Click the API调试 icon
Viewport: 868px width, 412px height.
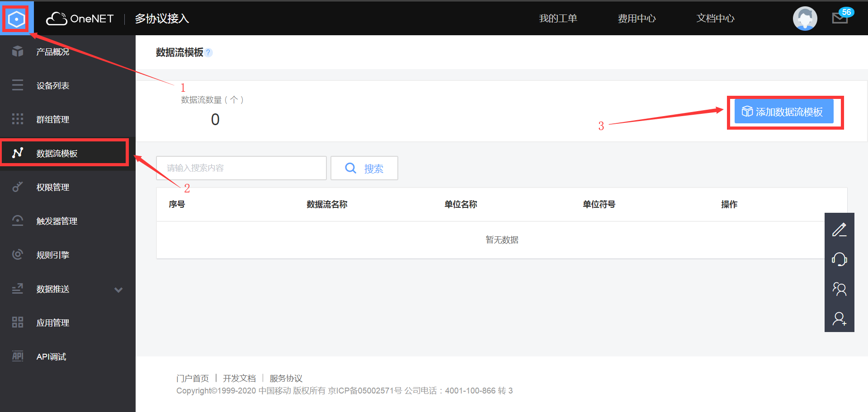[x=18, y=356]
